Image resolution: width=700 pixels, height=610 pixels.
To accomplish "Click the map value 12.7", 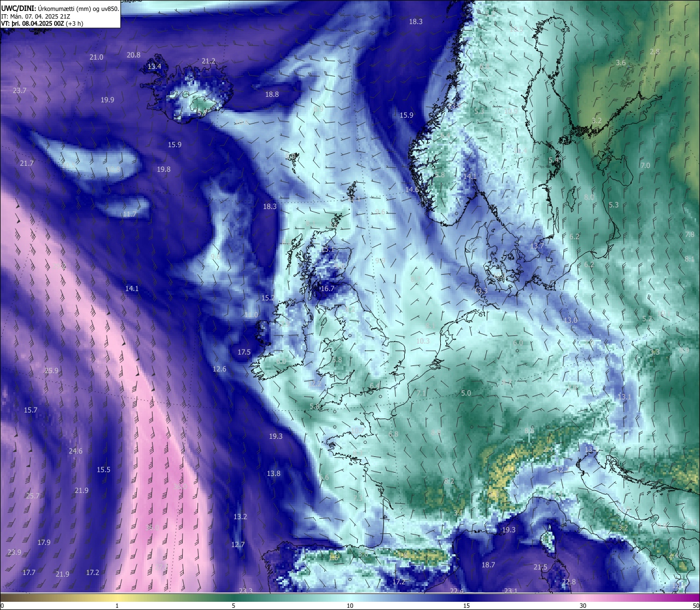I will [238, 545].
